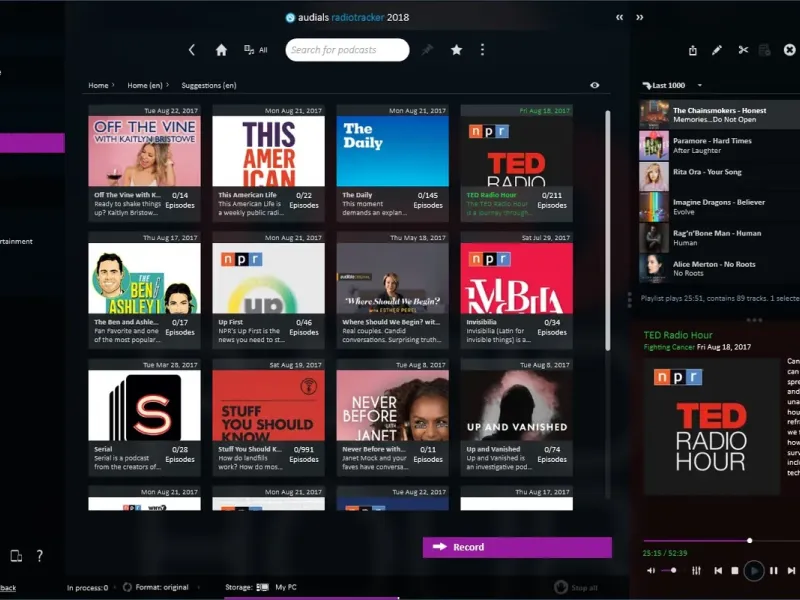Collapse panel with double left arrows
800x600 pixels.
(x=619, y=17)
